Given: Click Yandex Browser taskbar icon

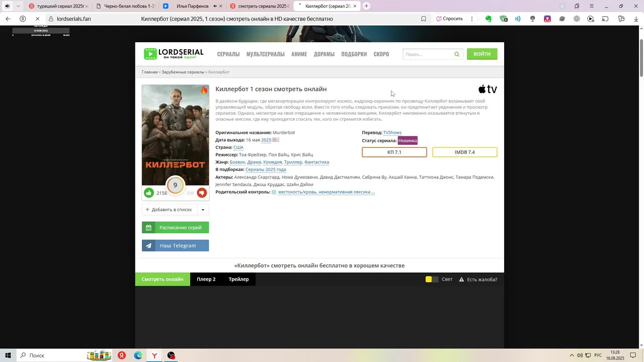Looking at the screenshot, I should [x=154, y=355].
